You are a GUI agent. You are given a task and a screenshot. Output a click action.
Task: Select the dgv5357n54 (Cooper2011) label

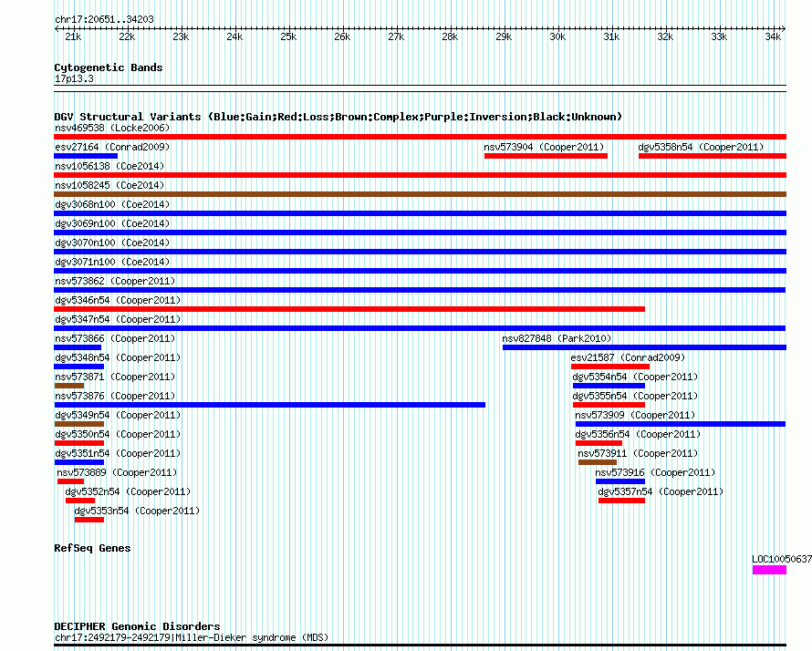(x=661, y=491)
